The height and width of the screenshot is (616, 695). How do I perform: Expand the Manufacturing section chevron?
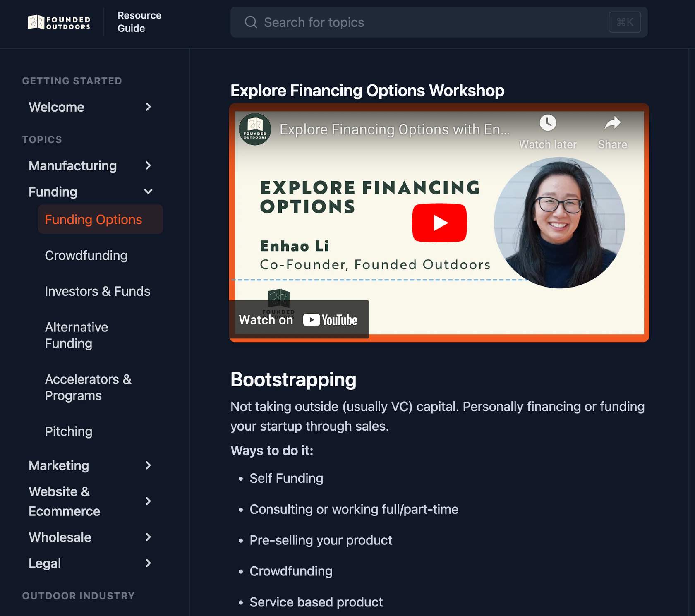point(148,166)
